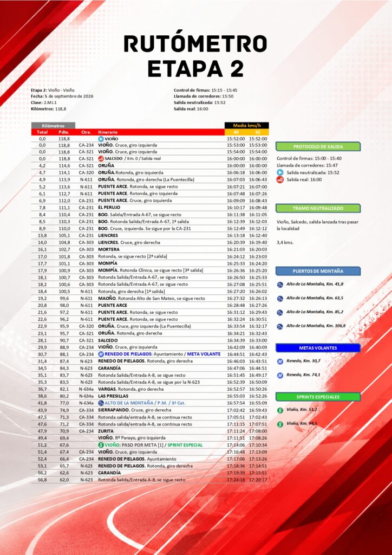Viewport: 392px width, 555px height.
Task: Click the Salida real red icon in protocol panel
Action: (280, 179)
